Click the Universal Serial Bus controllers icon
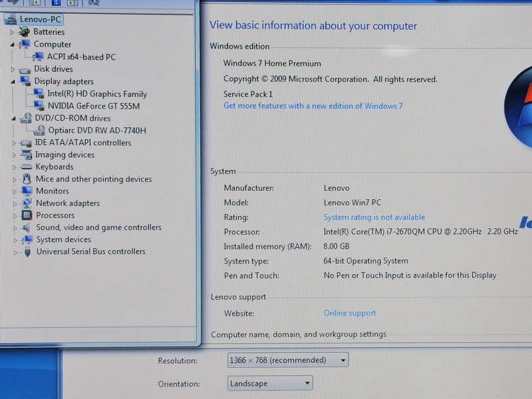The image size is (532, 399). [x=28, y=252]
